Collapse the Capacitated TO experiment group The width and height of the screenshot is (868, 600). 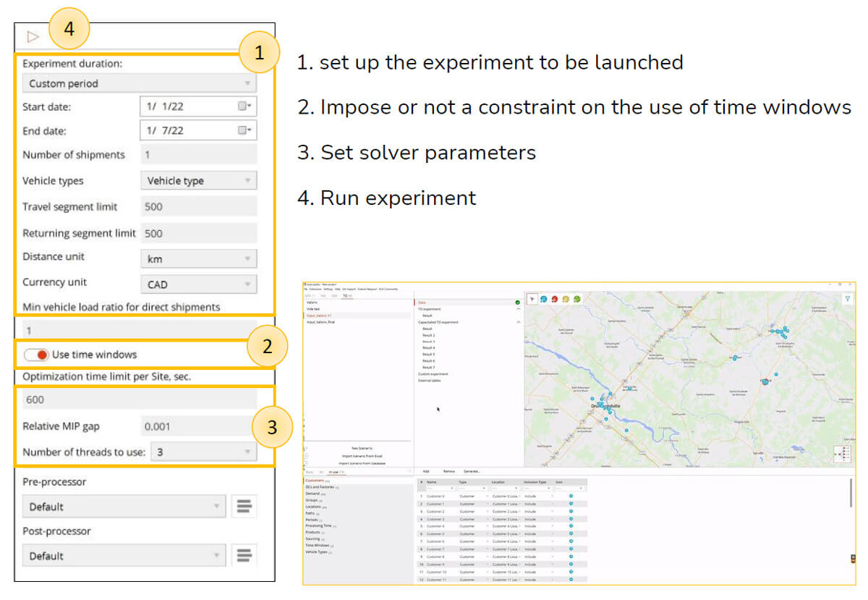click(518, 322)
